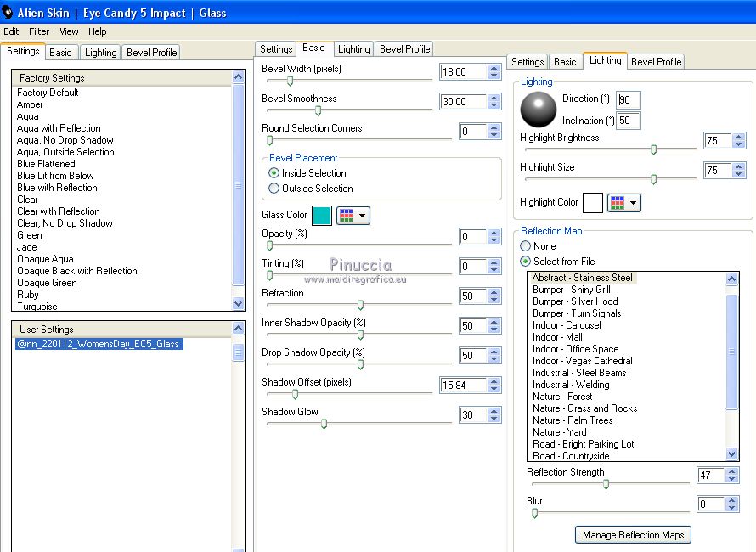Enable the Select from File reflection option

click(x=526, y=262)
